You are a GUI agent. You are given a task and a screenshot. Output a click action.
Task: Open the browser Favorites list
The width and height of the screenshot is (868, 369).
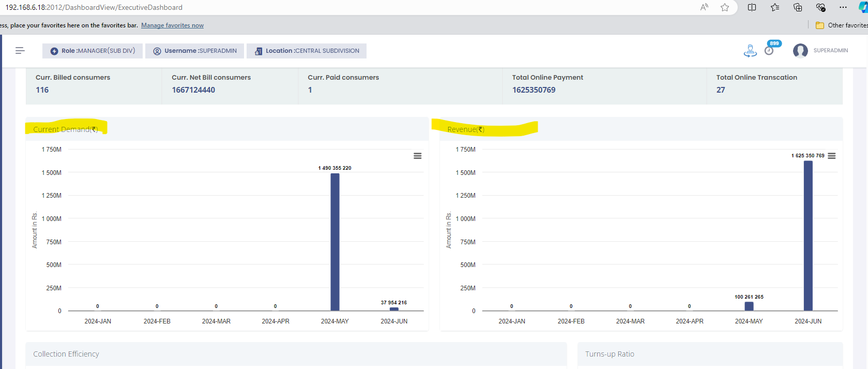click(x=774, y=7)
